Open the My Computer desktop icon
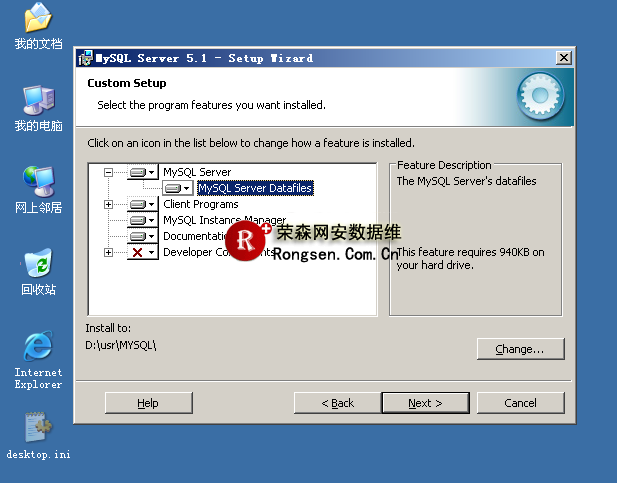This screenshot has height=483, width=617. 38,100
